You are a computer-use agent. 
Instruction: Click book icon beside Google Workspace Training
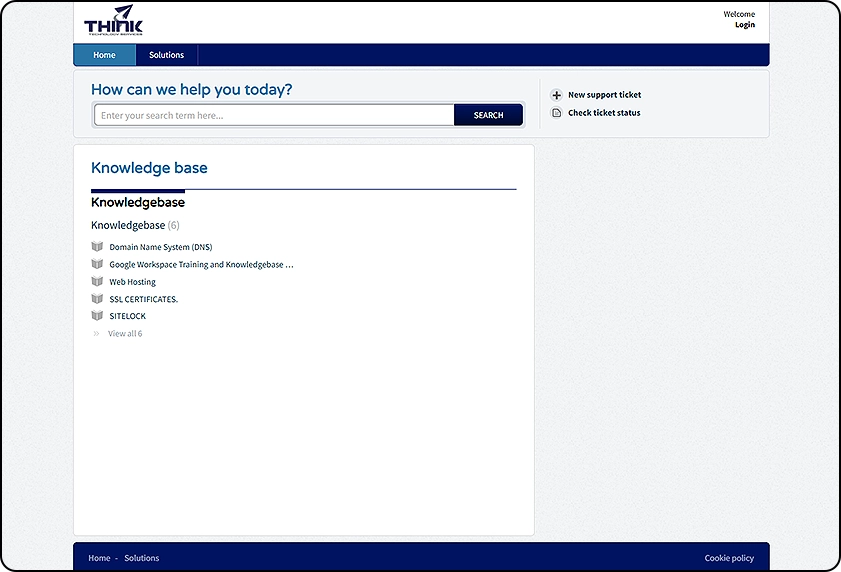point(97,265)
